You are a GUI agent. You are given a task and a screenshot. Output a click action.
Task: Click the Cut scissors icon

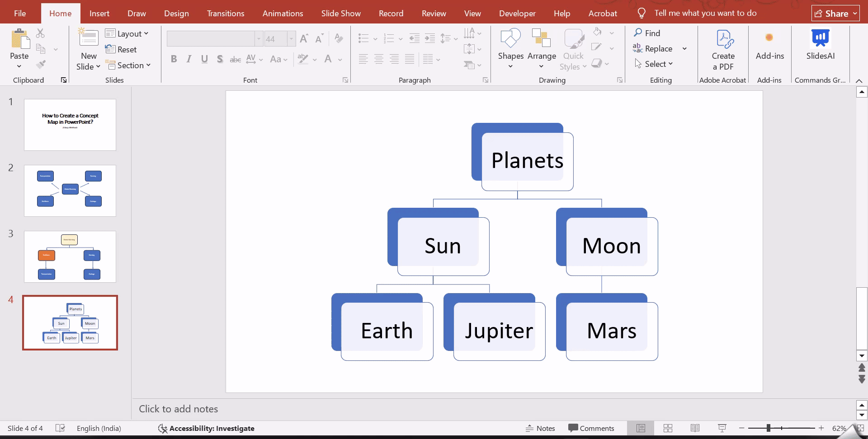coord(40,33)
